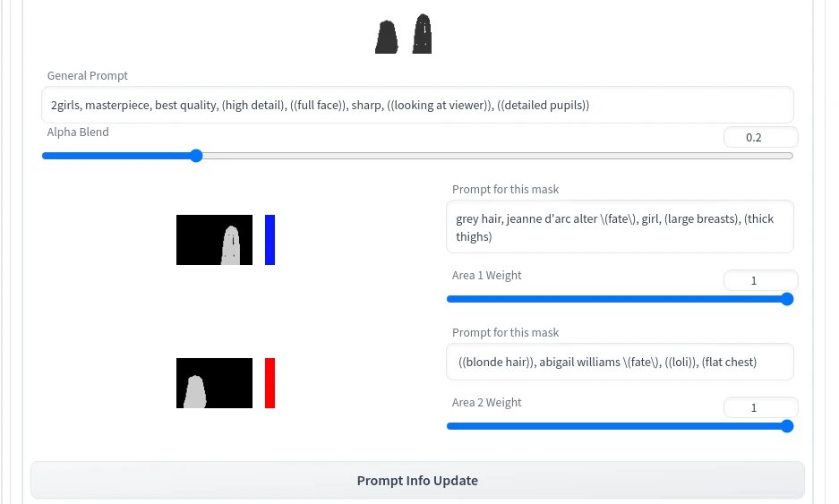Select the mask thumbnail beside the blue swatch

(x=214, y=240)
